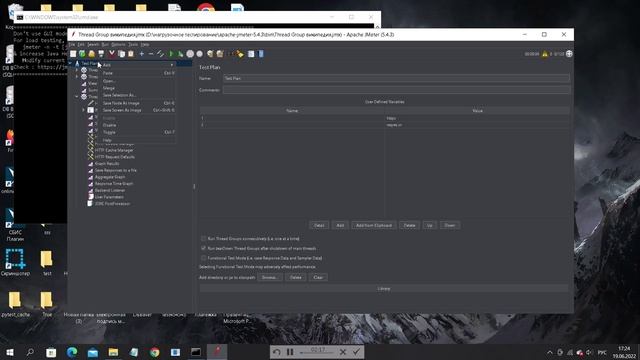Collapse the third expanded Thread Group arrow
Image resolution: width=640 pixels, height=360 pixels.
pyautogui.click(x=77, y=97)
